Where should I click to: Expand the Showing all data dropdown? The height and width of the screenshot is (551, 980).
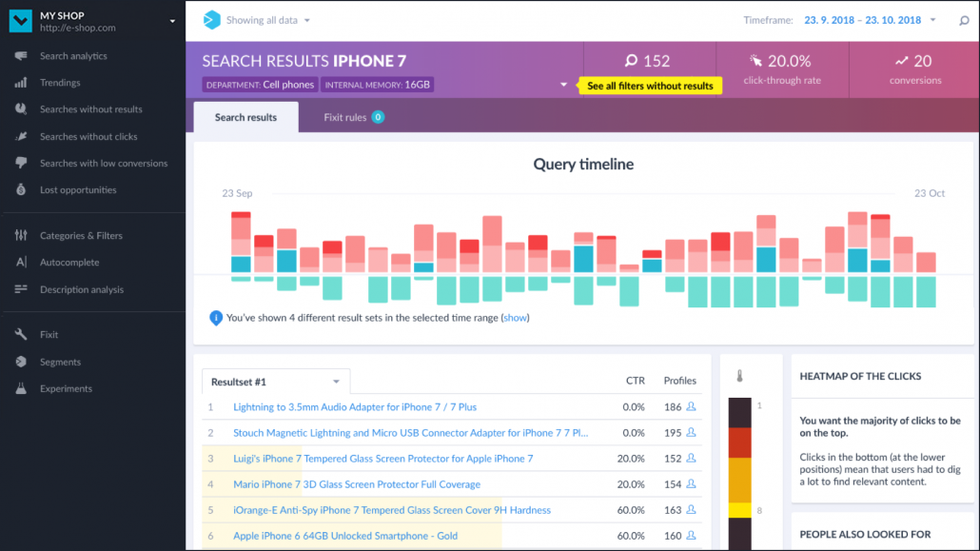pyautogui.click(x=268, y=20)
